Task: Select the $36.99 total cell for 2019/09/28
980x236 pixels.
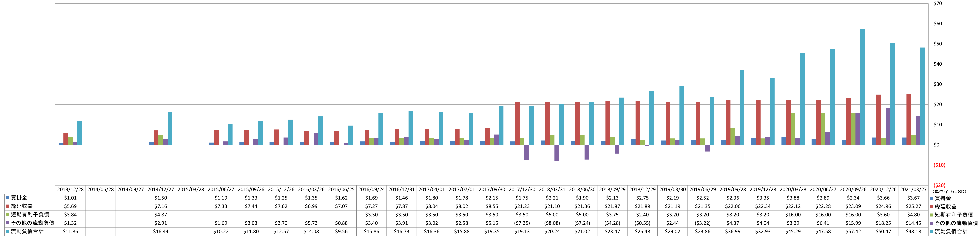Action: click(733, 231)
